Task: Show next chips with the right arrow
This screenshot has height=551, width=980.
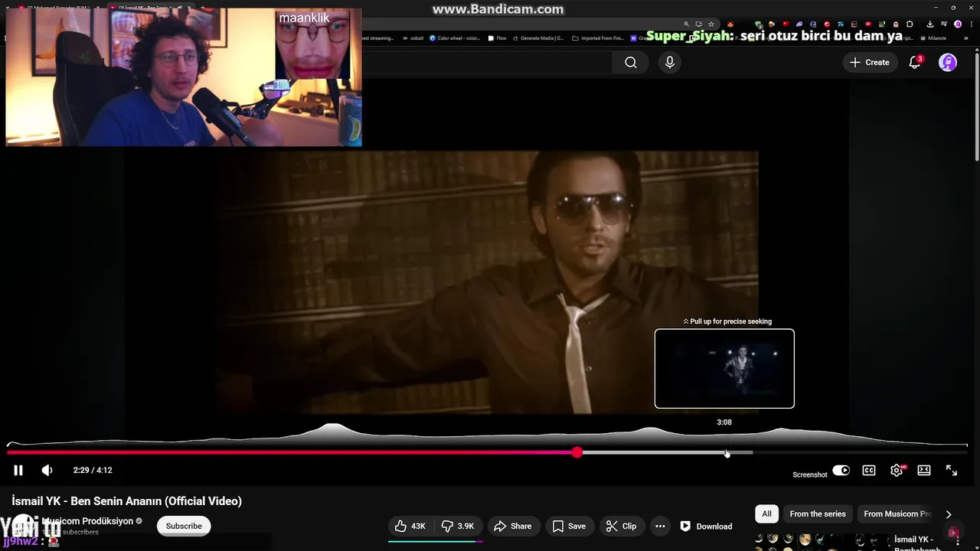Action: (949, 514)
